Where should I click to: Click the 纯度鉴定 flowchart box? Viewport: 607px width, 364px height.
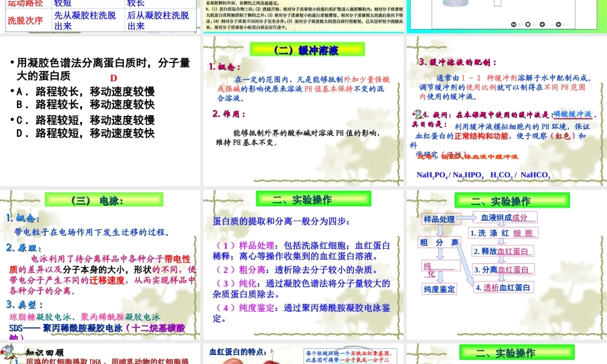click(439, 288)
